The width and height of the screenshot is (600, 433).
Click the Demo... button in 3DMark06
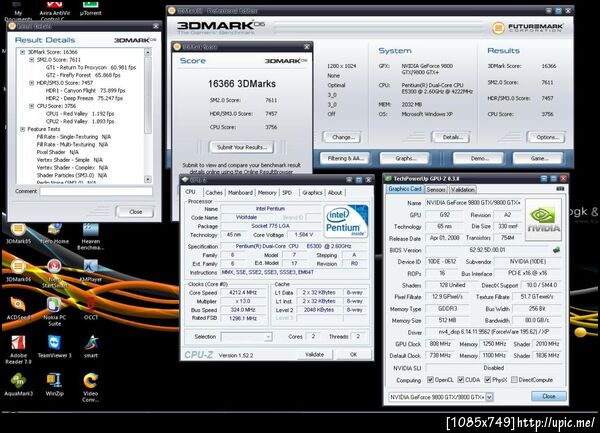click(x=478, y=158)
